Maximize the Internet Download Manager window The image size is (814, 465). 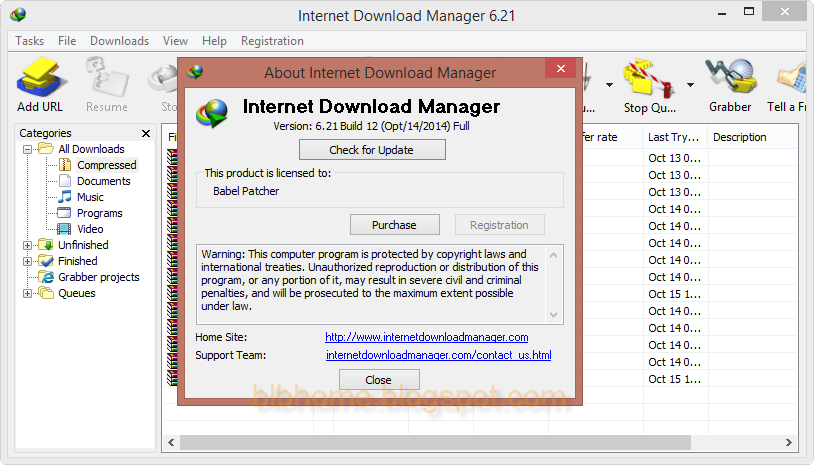pos(749,12)
